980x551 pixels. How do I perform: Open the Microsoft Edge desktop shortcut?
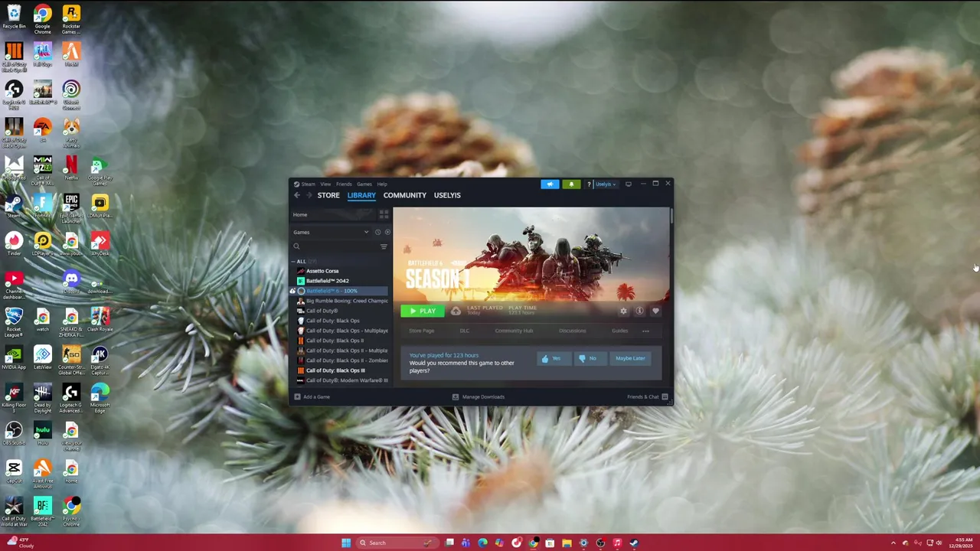100,398
